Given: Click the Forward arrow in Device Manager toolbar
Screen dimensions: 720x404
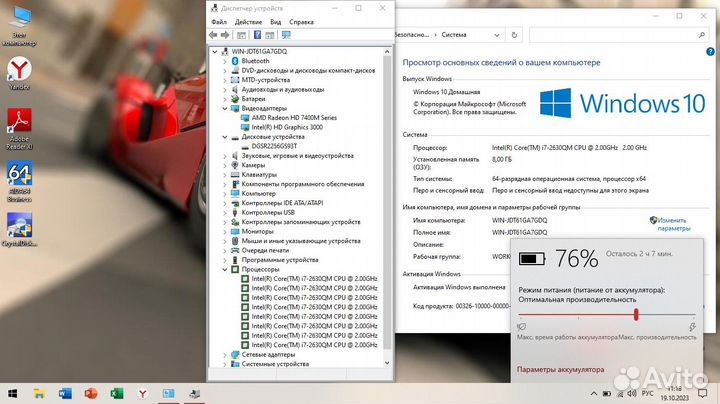Looking at the screenshot, I should coord(225,35).
